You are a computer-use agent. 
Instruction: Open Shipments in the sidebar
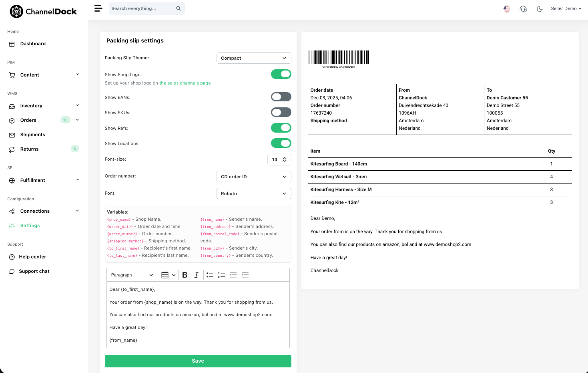coord(32,135)
